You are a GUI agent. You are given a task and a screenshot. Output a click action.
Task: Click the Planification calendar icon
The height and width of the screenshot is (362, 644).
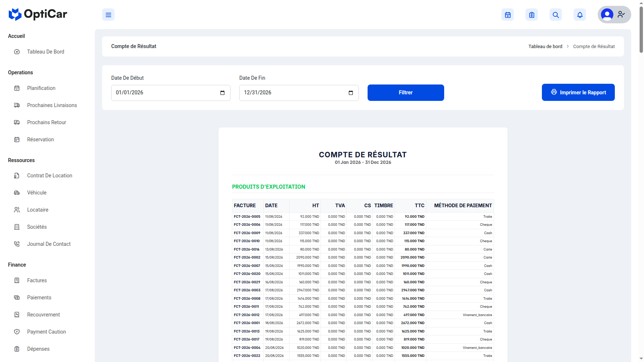click(17, 88)
